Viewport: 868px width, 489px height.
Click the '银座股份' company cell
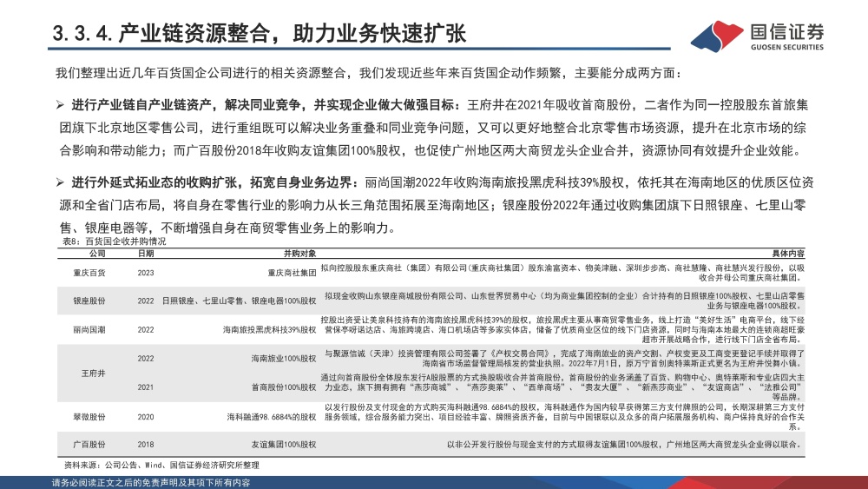pyautogui.click(x=89, y=301)
